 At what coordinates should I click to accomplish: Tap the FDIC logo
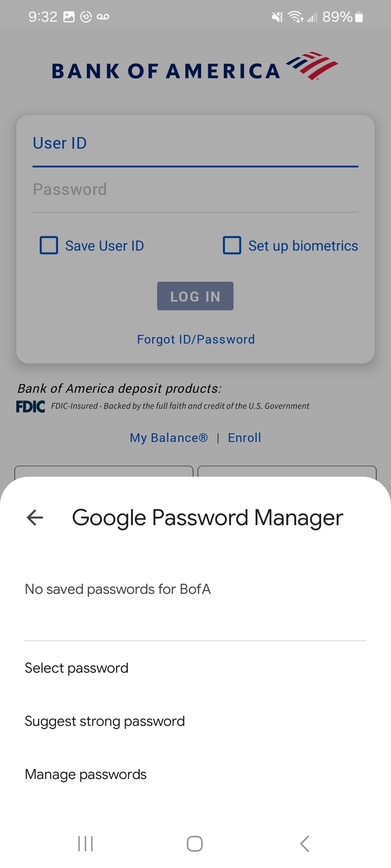(x=31, y=407)
